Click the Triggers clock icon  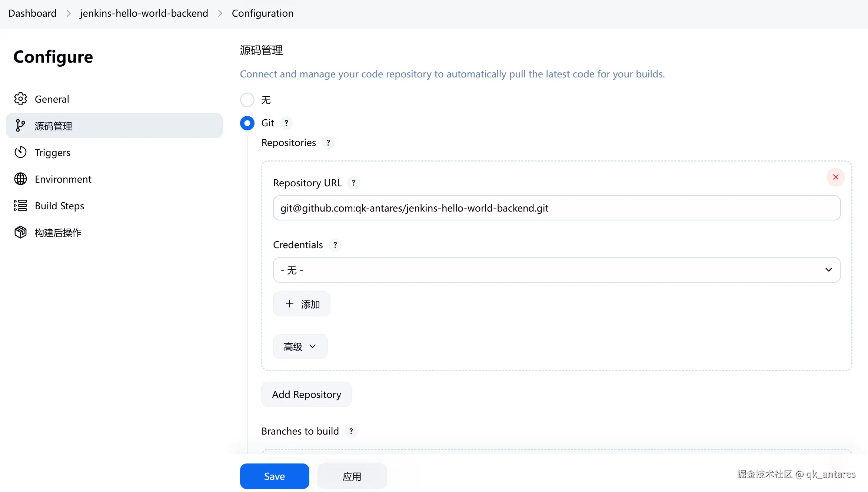point(20,152)
